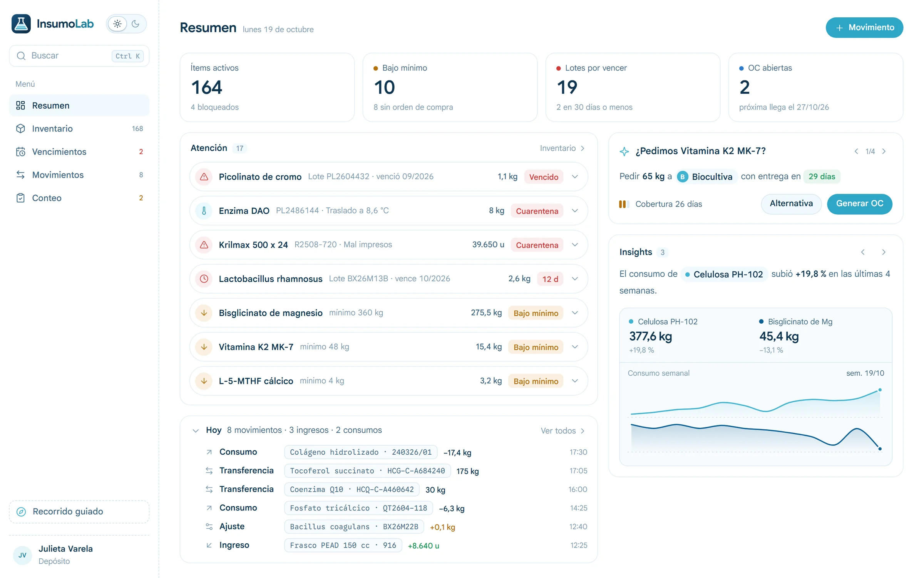The width and height of the screenshot is (924, 578).
Task: Click Transferencia icon at 17:05
Action: (x=209, y=470)
